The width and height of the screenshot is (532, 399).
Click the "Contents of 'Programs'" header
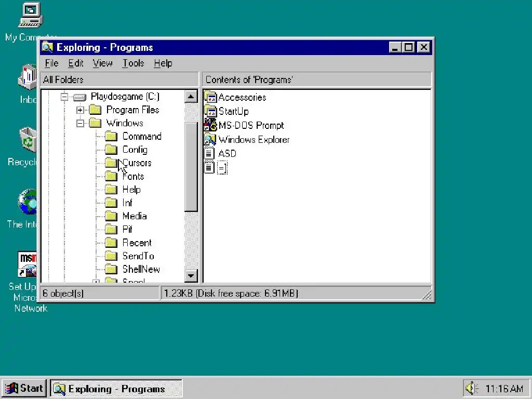tap(317, 79)
